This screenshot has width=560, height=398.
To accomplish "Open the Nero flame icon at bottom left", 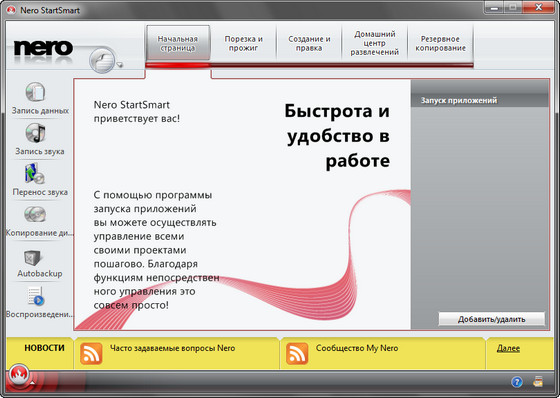I will coord(19,375).
